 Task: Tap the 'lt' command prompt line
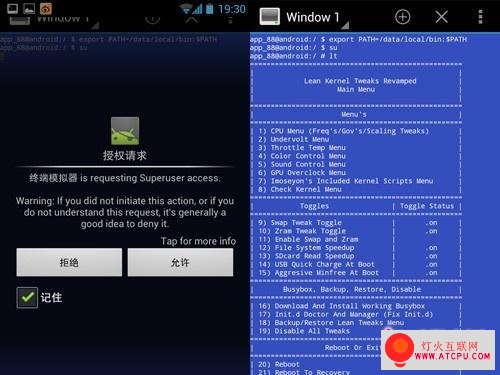294,56
